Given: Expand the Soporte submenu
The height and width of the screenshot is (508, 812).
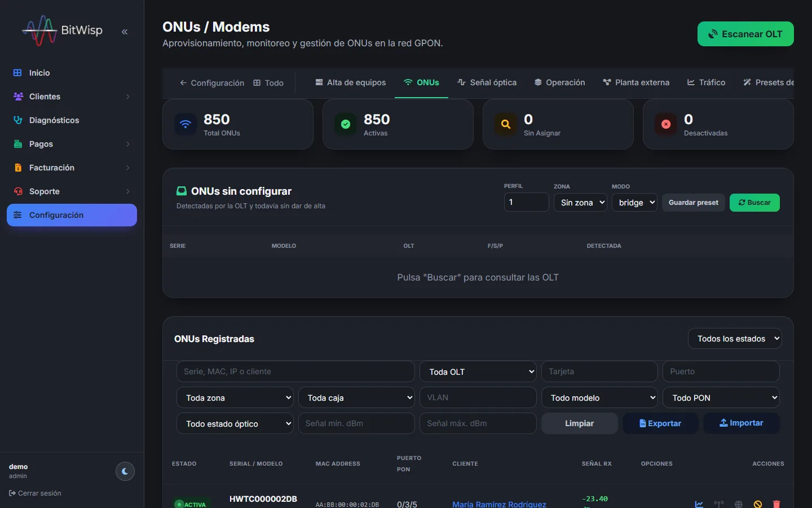Looking at the screenshot, I should coord(72,191).
